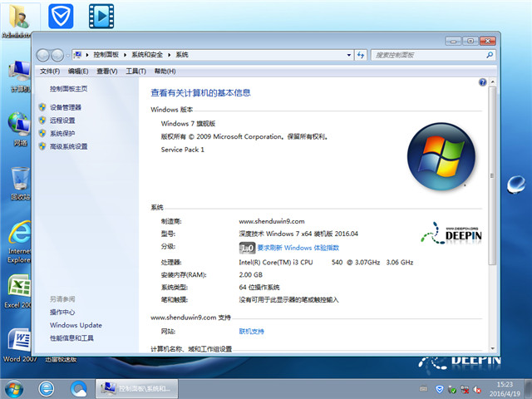Click the forward navigation arrow

(x=57, y=55)
